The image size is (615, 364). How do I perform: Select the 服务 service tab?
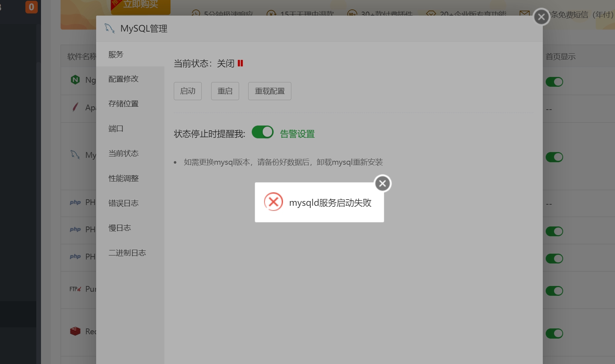tap(130, 54)
